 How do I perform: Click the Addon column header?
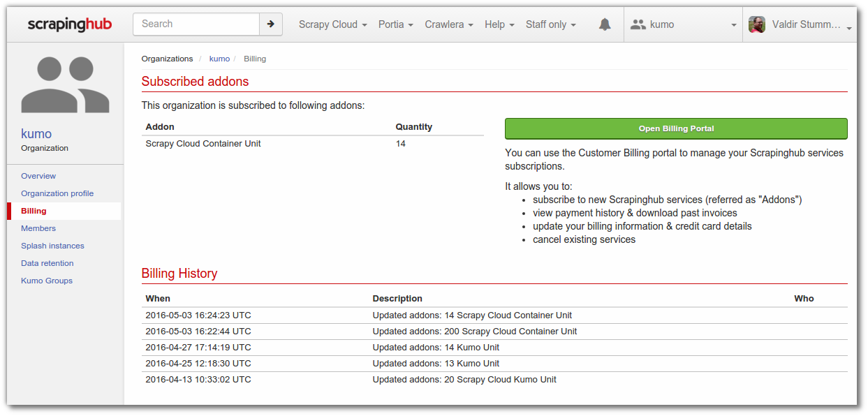pyautogui.click(x=160, y=127)
